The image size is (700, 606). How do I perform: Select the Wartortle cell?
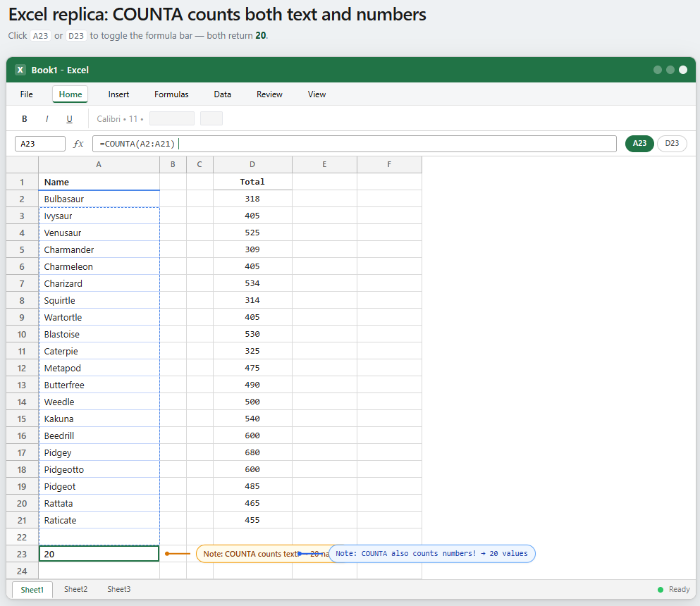coord(99,318)
